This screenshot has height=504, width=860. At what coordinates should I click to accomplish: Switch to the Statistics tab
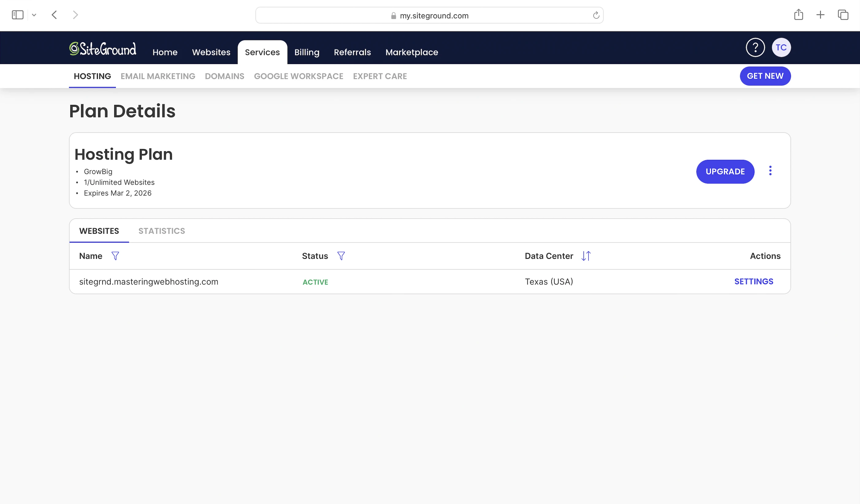pos(161,231)
